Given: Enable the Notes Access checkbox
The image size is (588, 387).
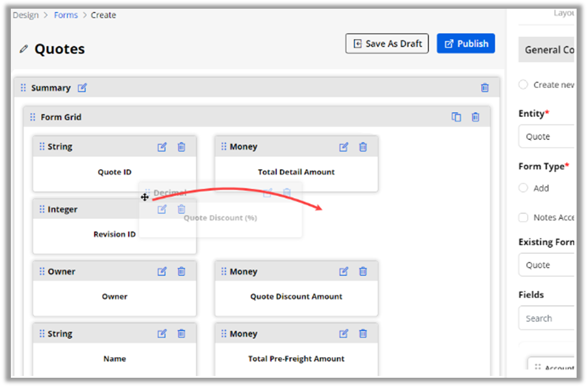Looking at the screenshot, I should point(523,217).
